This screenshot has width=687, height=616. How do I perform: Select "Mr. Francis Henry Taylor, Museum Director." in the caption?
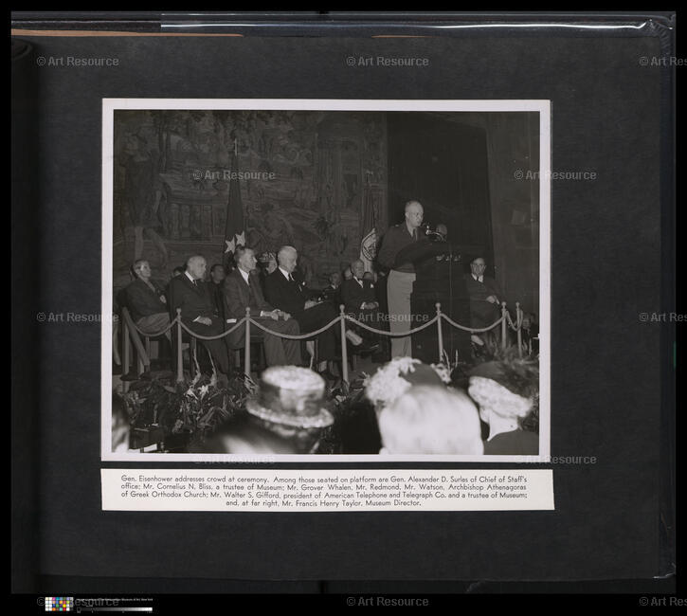tap(352, 503)
